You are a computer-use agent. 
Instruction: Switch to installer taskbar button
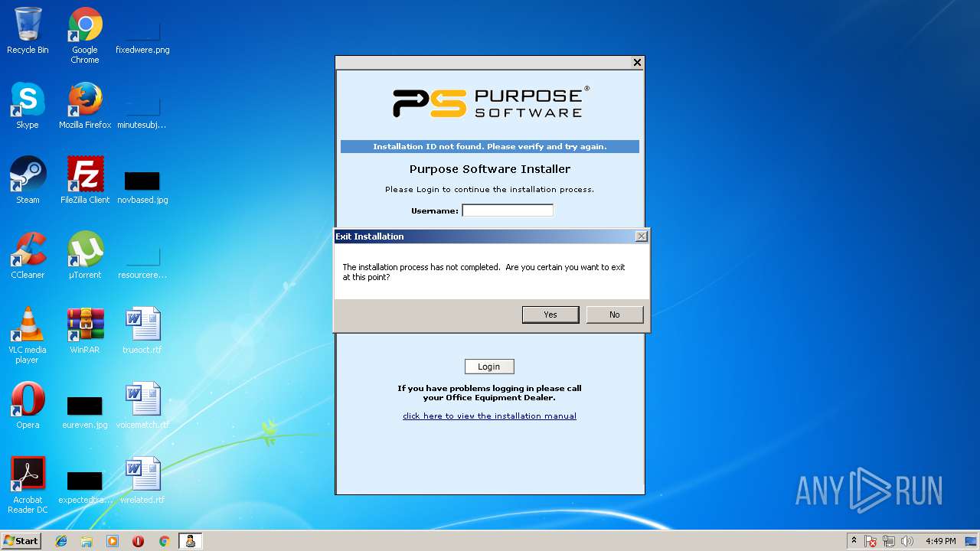tap(190, 541)
